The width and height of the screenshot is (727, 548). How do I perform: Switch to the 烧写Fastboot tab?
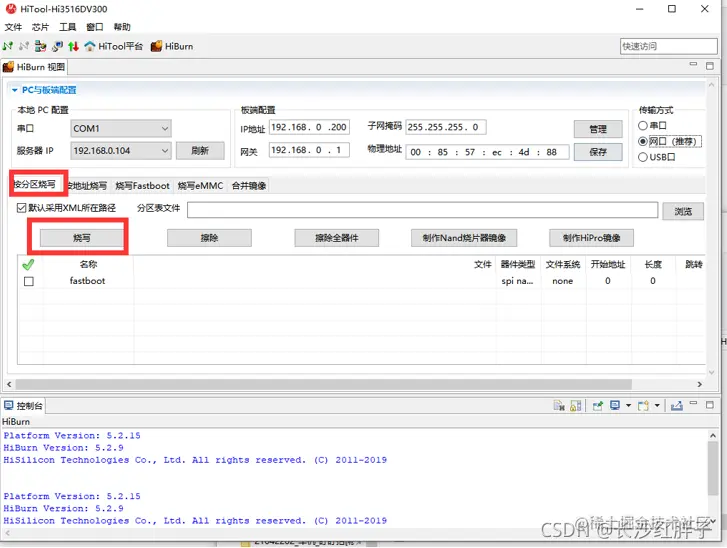(x=142, y=186)
